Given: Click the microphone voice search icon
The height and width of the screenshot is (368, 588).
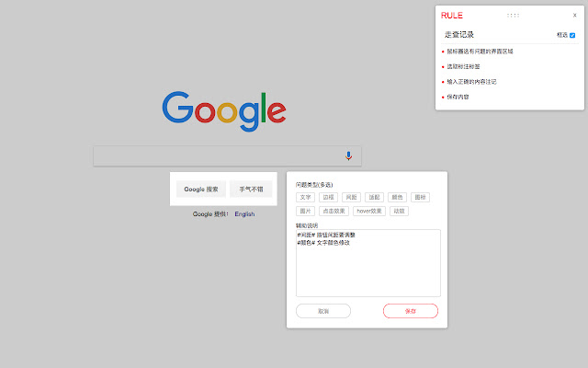Looking at the screenshot, I should point(348,155).
